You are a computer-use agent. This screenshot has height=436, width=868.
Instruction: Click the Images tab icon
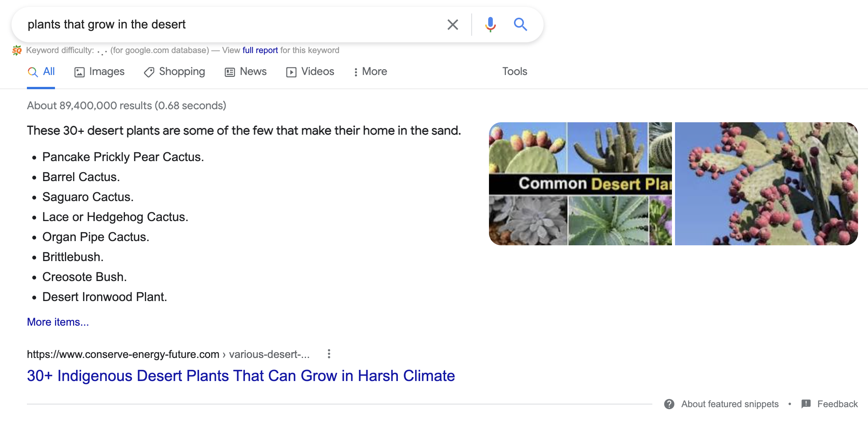(x=78, y=71)
